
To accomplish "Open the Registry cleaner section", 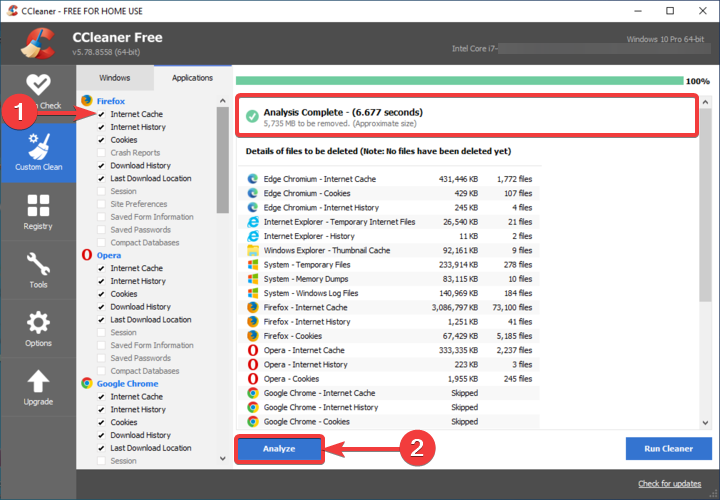I will click(x=38, y=212).
